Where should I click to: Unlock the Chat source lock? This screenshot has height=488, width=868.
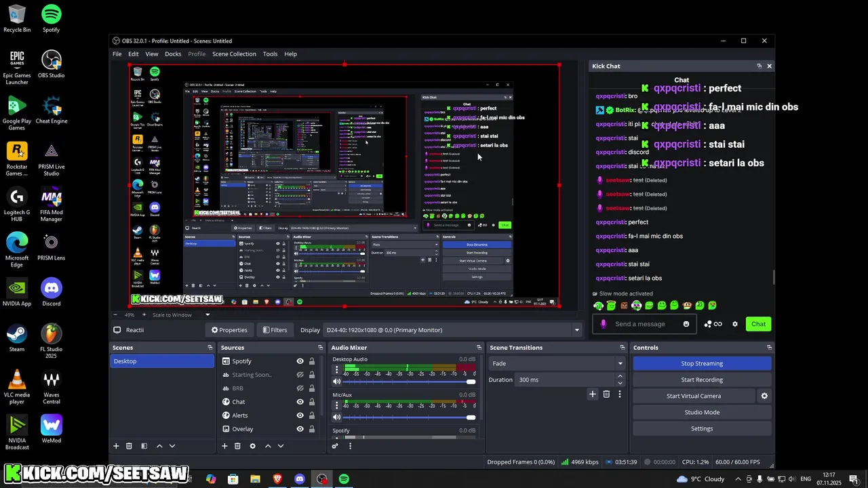coord(312,402)
